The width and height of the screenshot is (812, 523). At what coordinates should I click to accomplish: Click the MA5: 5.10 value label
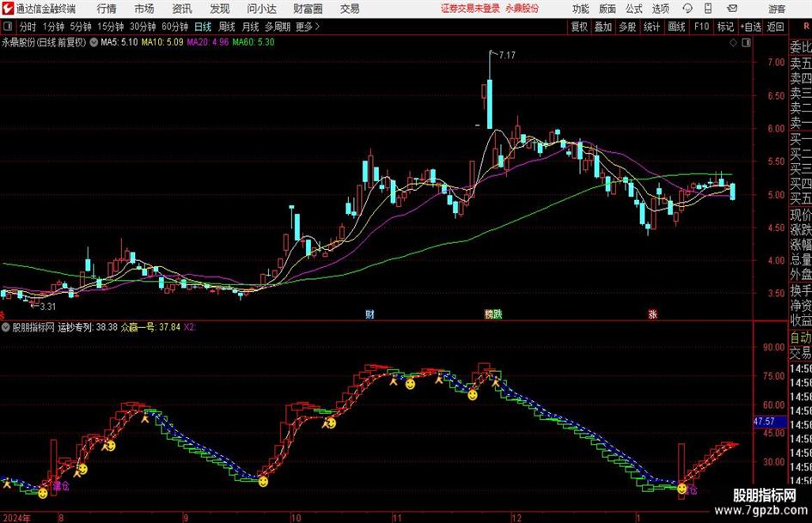tap(119, 42)
